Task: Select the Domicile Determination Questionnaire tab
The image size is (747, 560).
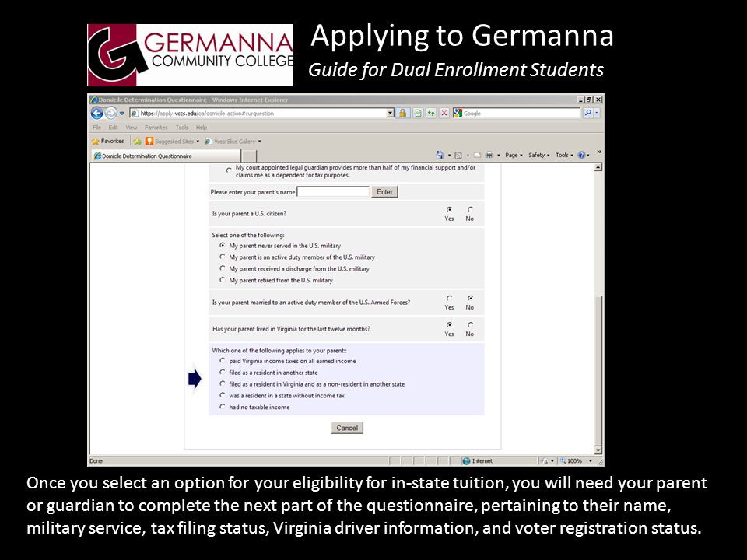Action: tap(166, 156)
